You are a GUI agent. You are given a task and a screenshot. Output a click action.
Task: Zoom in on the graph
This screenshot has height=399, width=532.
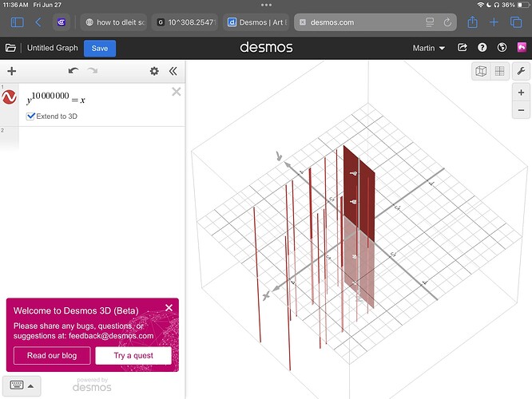[x=521, y=93]
